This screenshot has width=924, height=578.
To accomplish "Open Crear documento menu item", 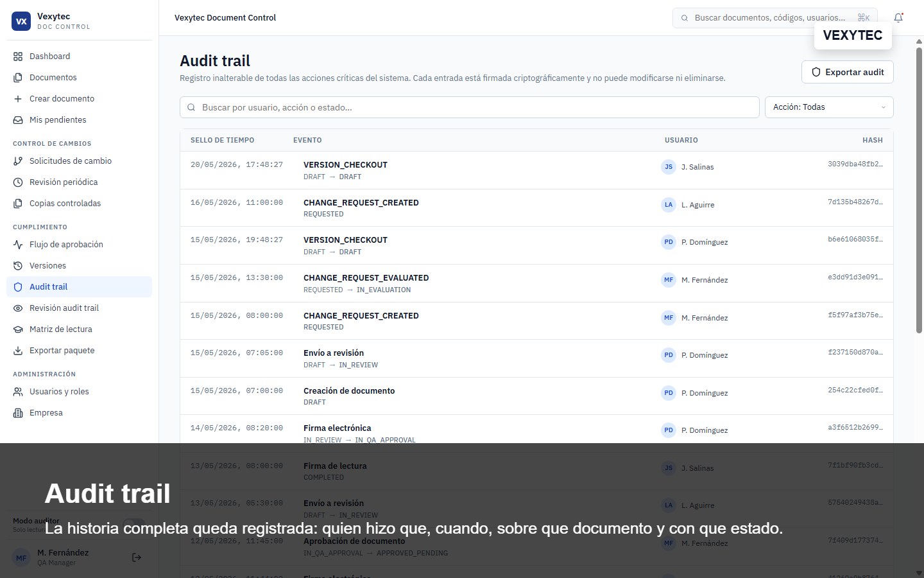I will pyautogui.click(x=80, y=99).
